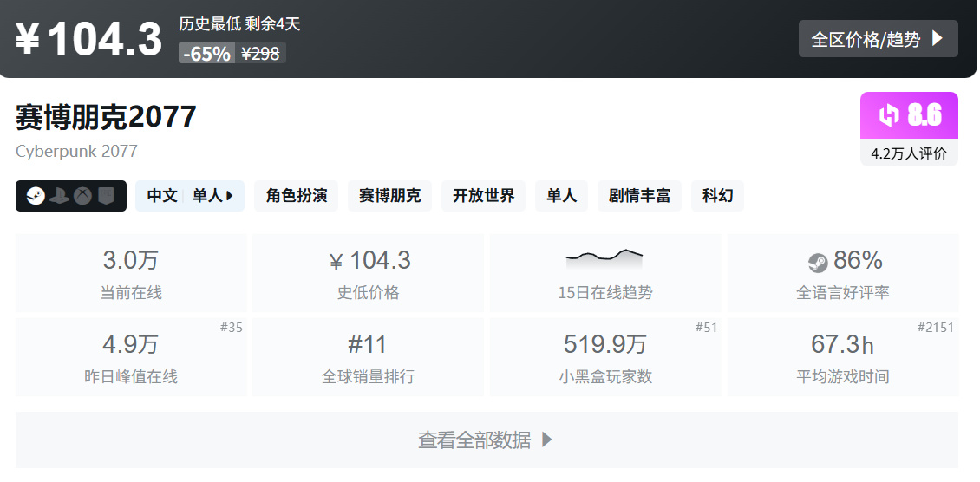Click the -65% discount badge
The image size is (980, 482).
pyautogui.click(x=207, y=53)
